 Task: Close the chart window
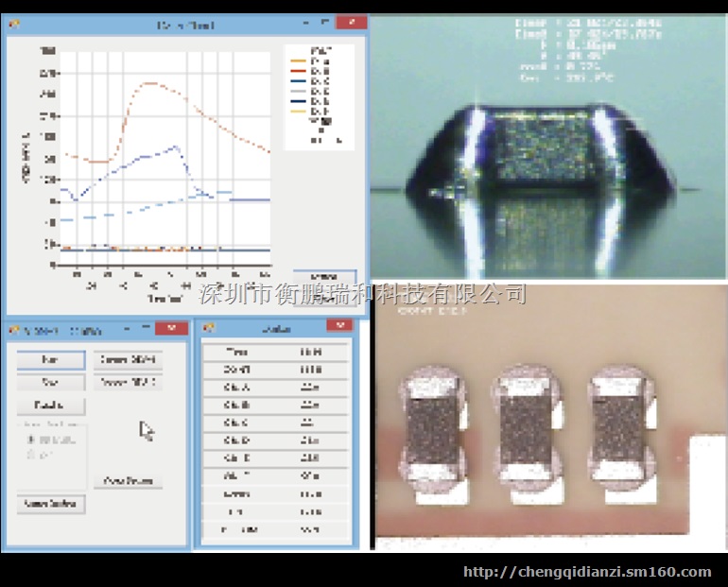351,23
